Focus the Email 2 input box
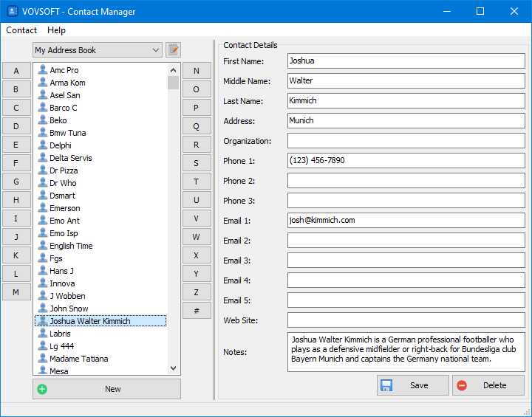This screenshot has width=532, height=417. 406,241
